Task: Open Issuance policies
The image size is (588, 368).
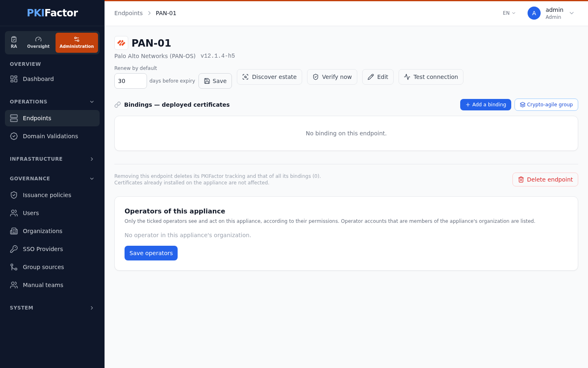Action: point(52,195)
